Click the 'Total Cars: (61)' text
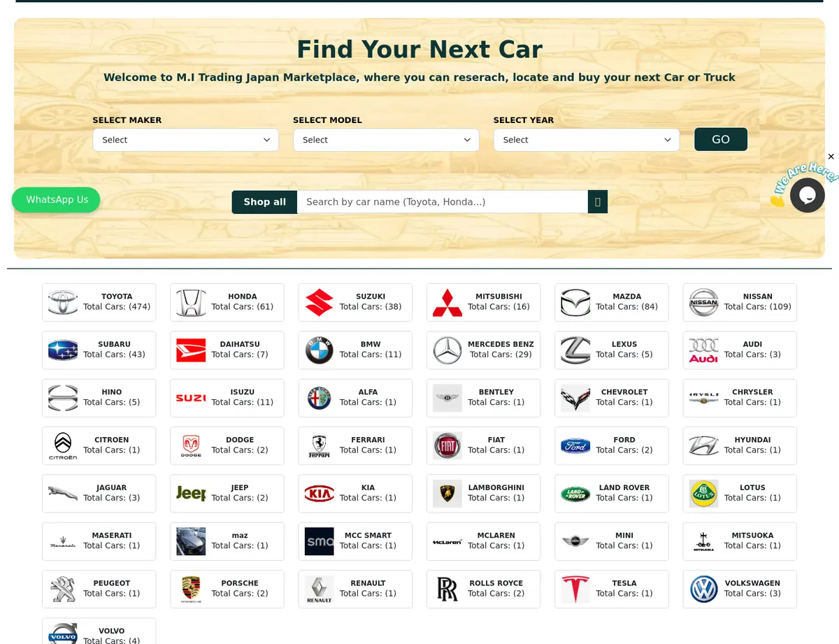839x644 pixels. point(243,306)
